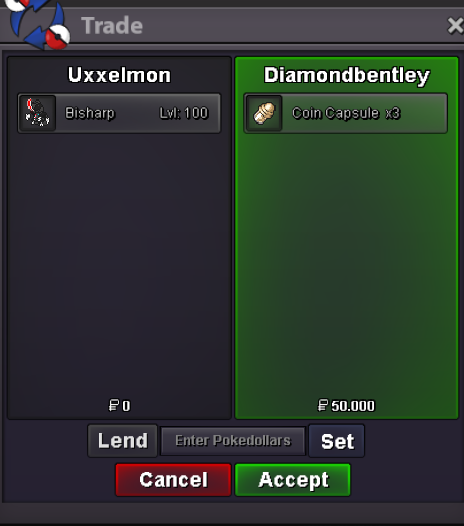
Task: Click the Bisharp sprite icon
Action: pyautogui.click(x=37, y=113)
